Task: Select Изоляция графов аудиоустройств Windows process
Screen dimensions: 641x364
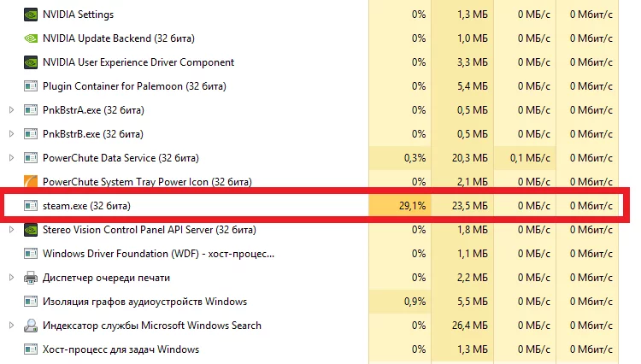Action: 144,302
